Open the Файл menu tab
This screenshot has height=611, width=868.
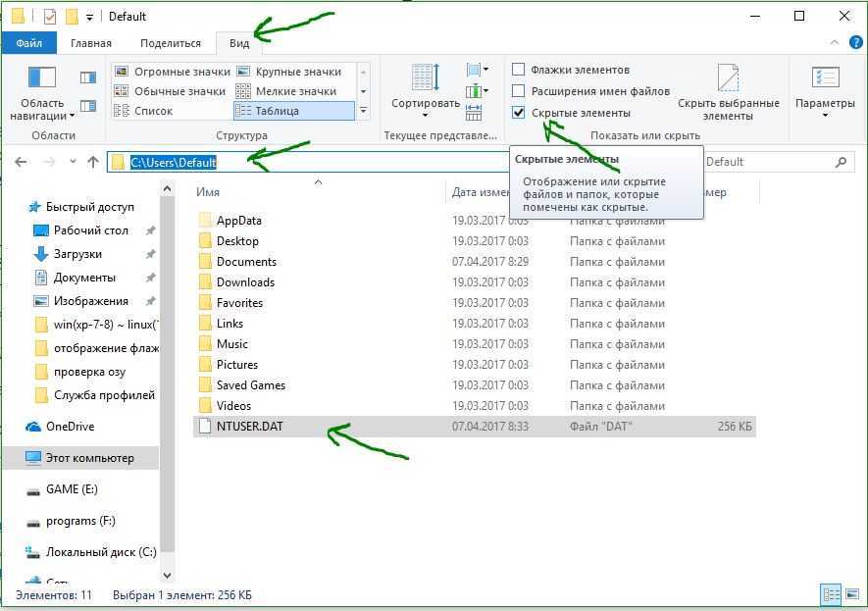point(28,43)
